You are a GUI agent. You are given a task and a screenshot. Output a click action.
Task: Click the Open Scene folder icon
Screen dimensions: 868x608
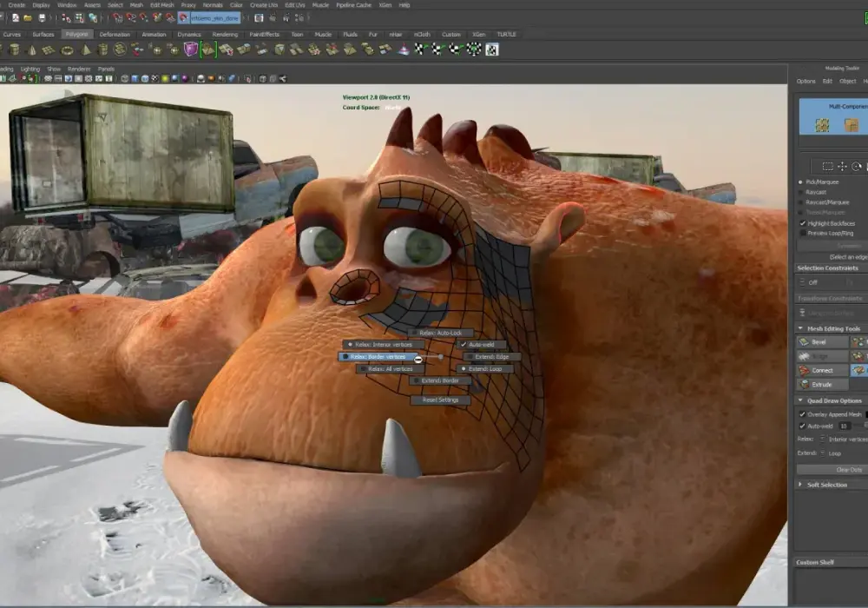coord(28,18)
